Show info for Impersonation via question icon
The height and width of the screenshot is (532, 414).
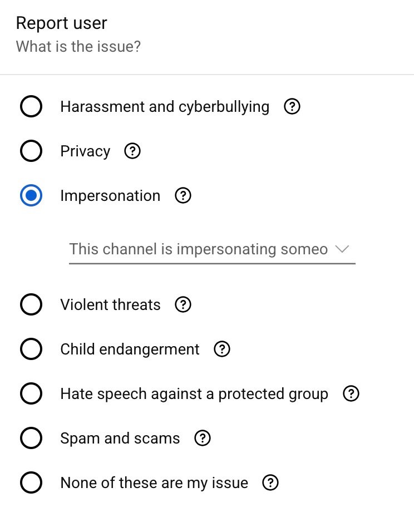[183, 196]
